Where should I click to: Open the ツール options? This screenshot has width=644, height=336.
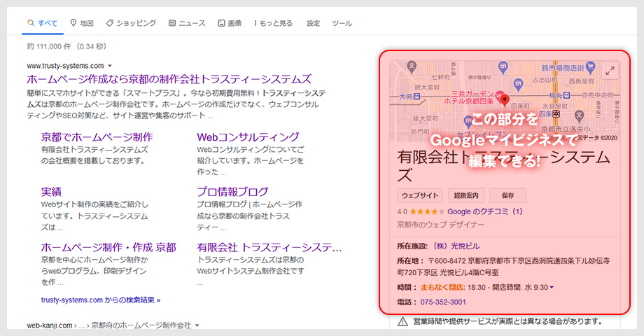342,23
